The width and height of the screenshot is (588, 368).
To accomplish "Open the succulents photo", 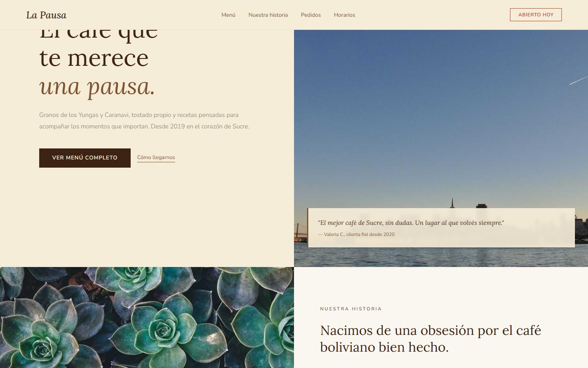I will 147,317.
